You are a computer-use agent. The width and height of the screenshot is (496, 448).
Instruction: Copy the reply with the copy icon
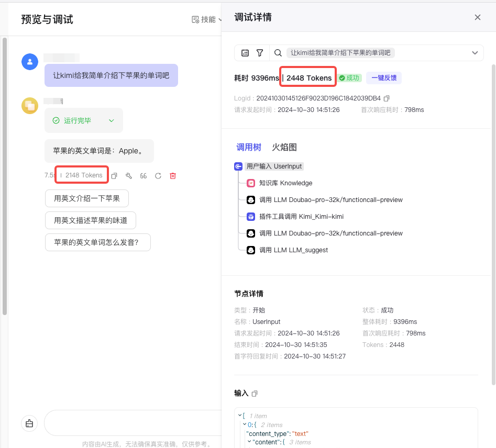point(114,176)
